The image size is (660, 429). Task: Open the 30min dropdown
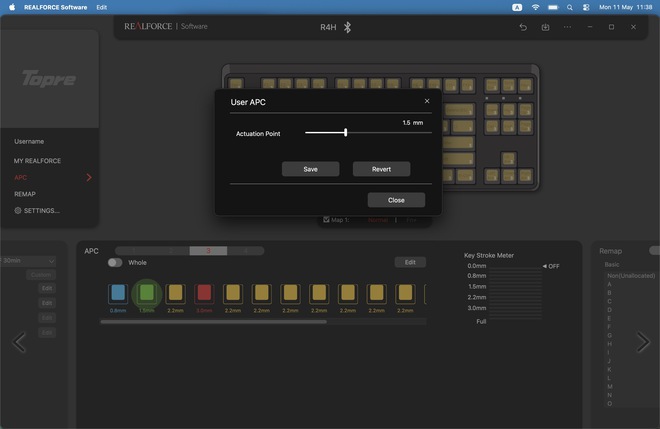coord(28,261)
